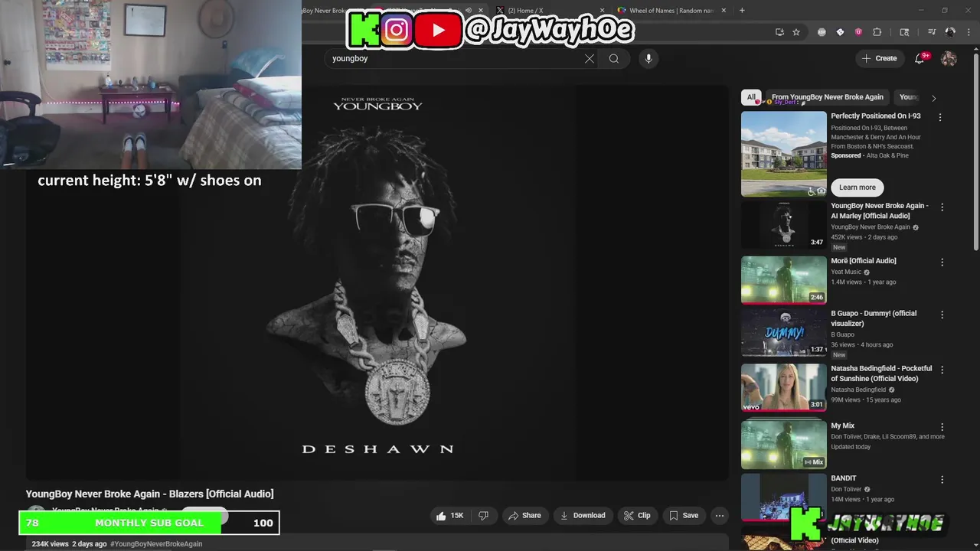Click the Don Toliver channel name under BANDIT
This screenshot has width=980, height=551.
[846, 489]
